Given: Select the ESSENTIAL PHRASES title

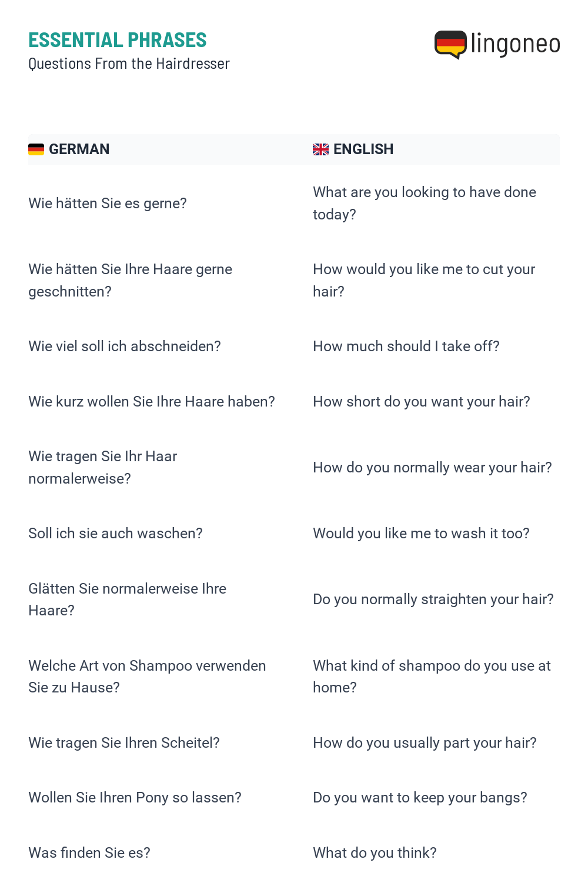Looking at the screenshot, I should (x=118, y=40).
